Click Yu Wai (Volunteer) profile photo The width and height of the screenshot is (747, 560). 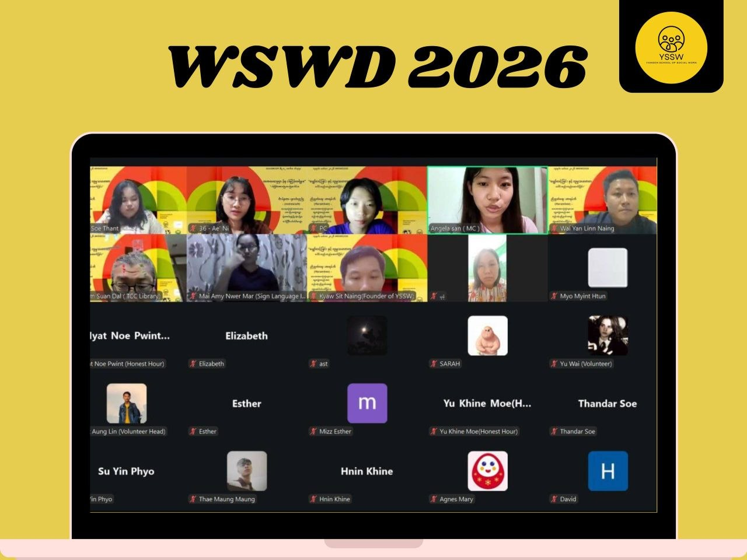click(x=608, y=335)
